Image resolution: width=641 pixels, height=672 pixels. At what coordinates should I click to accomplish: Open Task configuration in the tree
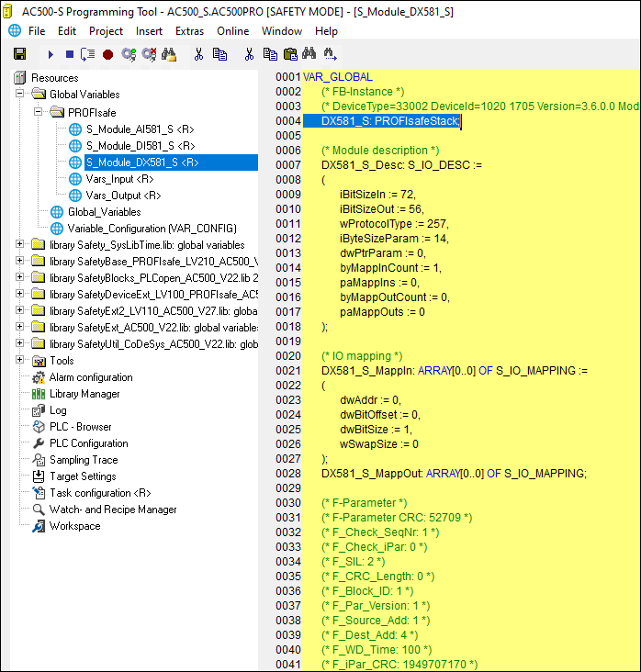tap(99, 493)
